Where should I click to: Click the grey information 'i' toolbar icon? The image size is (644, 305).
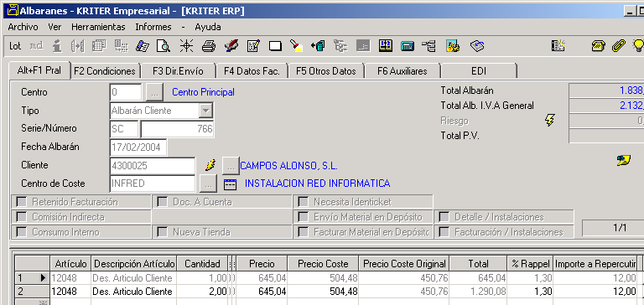57,46
